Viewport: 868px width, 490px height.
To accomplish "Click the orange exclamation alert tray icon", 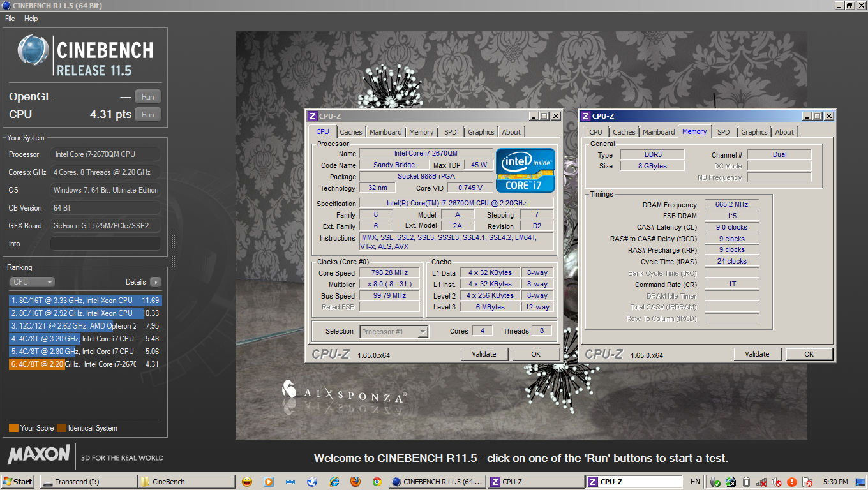I will coord(792,482).
